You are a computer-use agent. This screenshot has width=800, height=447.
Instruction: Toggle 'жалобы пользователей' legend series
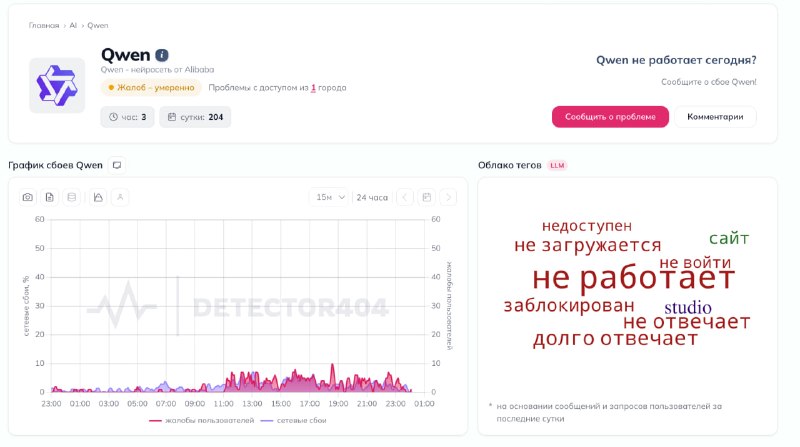coord(202,420)
